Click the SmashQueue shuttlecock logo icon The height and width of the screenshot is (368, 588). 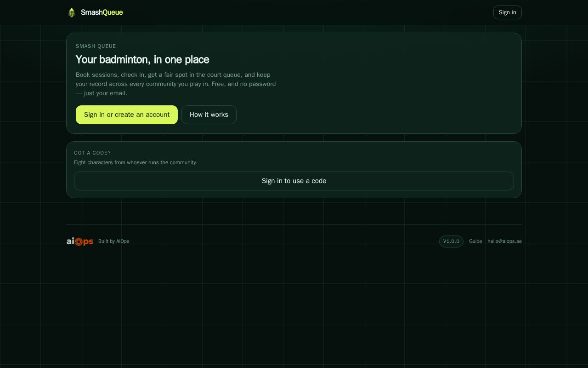72,12
